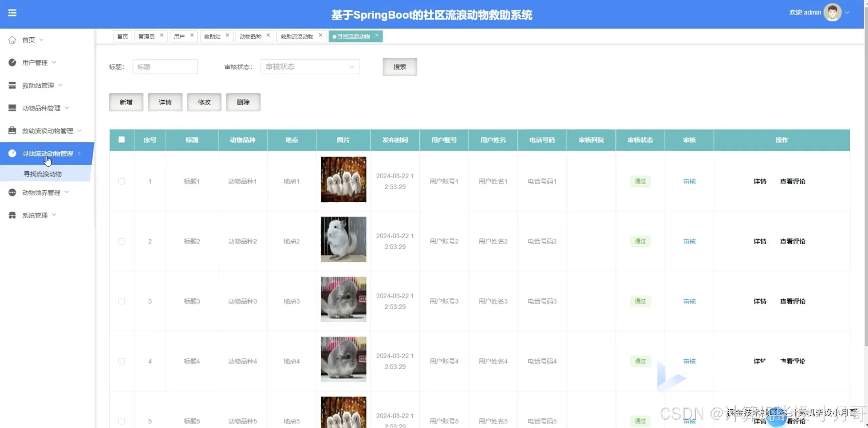The height and width of the screenshot is (428, 868).
Task: Click 审核 link for 标题2 row
Action: pyautogui.click(x=689, y=241)
